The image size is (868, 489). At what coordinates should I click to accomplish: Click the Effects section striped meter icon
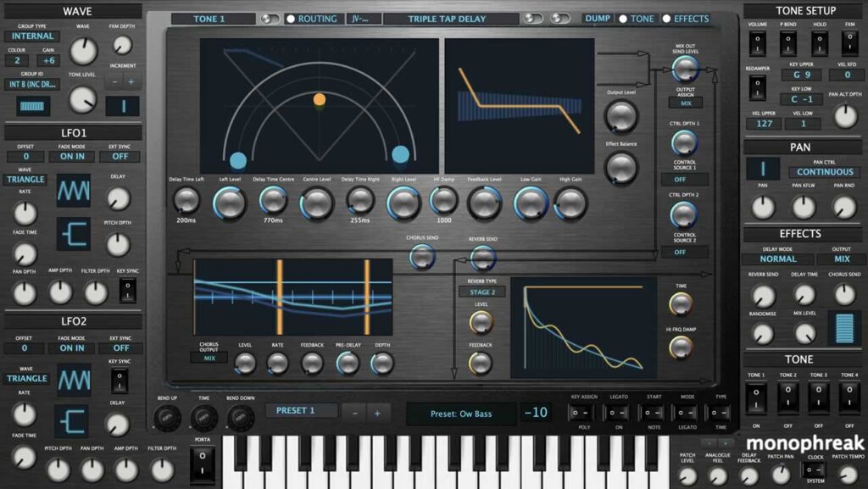[843, 328]
